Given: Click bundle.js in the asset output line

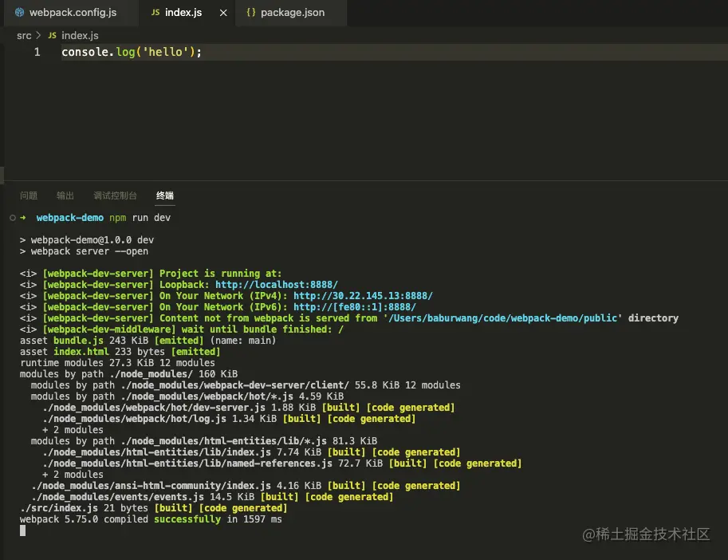Looking at the screenshot, I should [x=78, y=341].
